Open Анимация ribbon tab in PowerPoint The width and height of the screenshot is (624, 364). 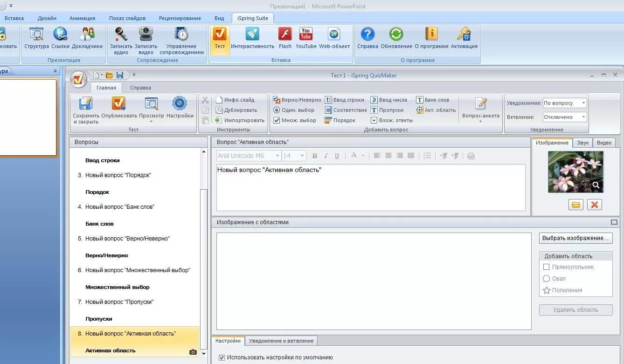pyautogui.click(x=82, y=18)
